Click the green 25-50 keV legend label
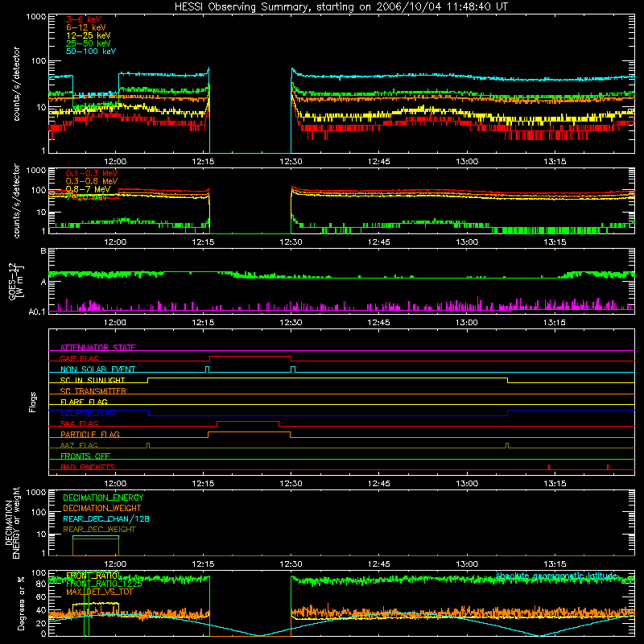644x644 pixels. (89, 43)
